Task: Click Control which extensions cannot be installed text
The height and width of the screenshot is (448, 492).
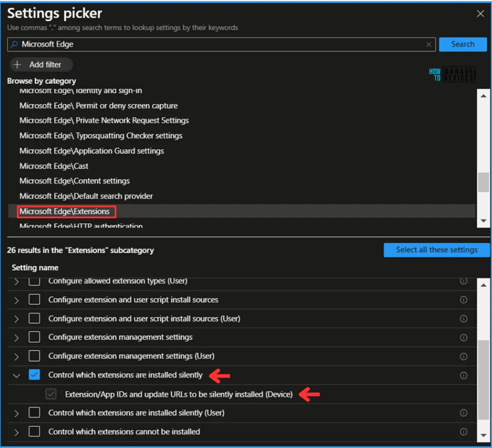Action: 124,431
